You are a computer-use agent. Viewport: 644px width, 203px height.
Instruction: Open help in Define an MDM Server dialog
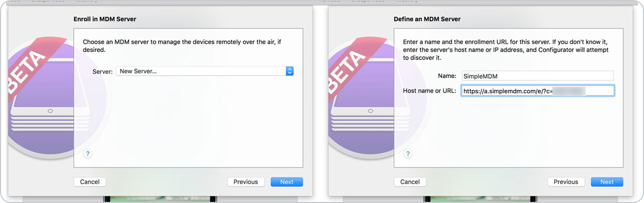(x=408, y=154)
